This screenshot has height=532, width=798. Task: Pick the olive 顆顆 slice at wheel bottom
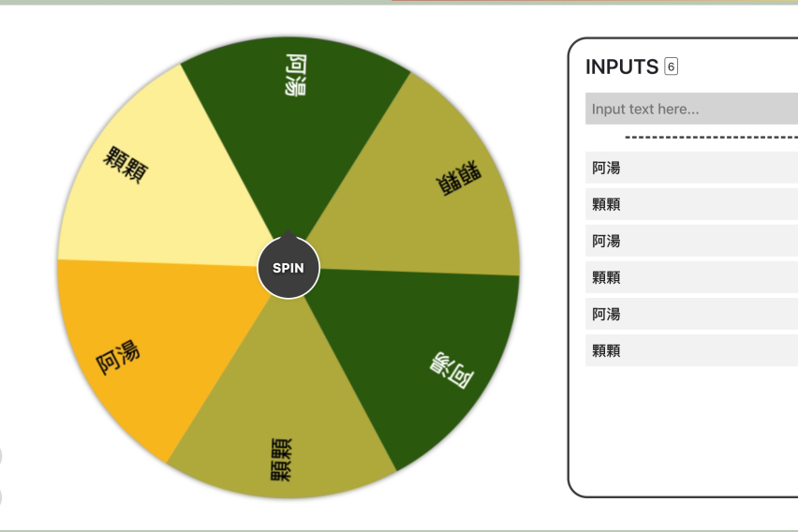pyautogui.click(x=281, y=440)
